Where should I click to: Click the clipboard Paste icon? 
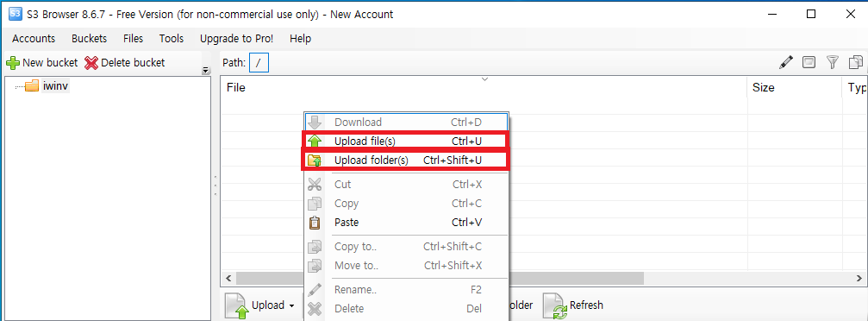coord(315,223)
